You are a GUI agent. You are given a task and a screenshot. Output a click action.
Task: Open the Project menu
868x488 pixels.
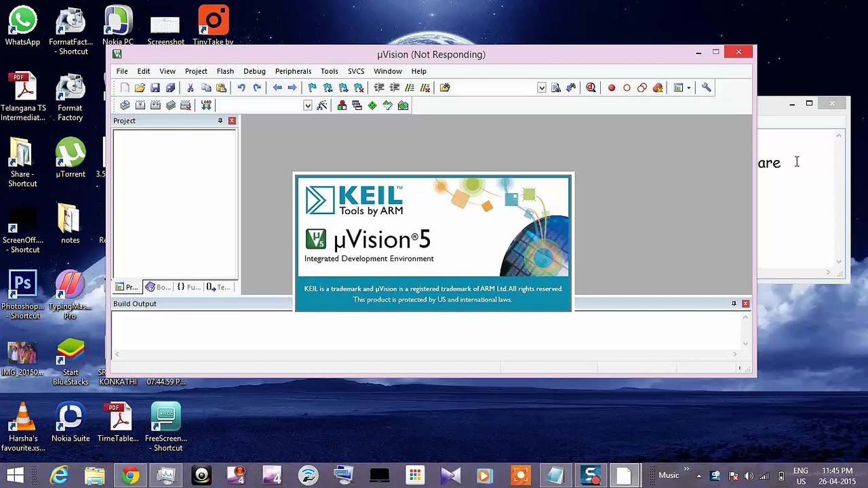(196, 71)
